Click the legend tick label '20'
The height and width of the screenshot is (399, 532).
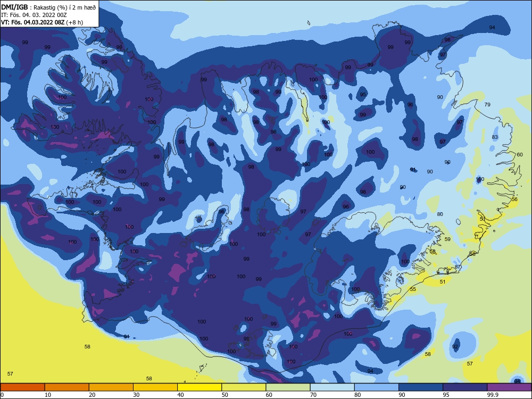(92, 395)
